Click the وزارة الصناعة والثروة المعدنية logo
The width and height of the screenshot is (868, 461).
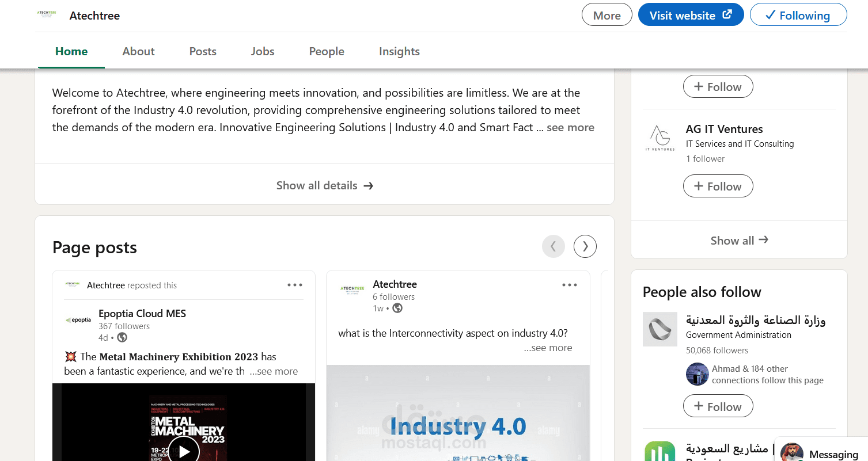660,329
